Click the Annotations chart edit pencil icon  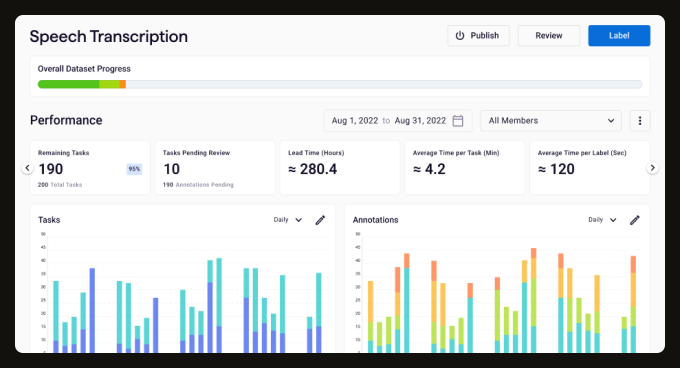[x=634, y=220]
